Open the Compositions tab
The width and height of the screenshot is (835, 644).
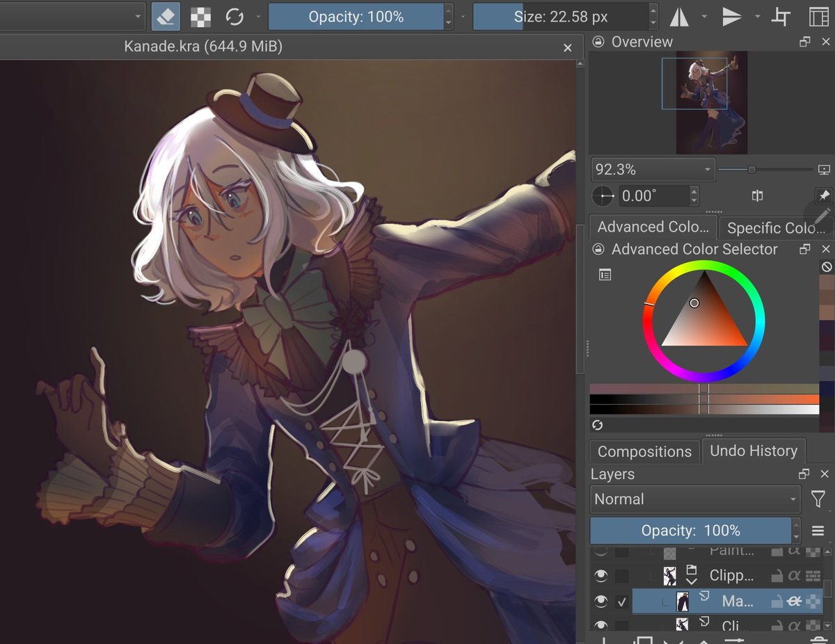tap(644, 451)
